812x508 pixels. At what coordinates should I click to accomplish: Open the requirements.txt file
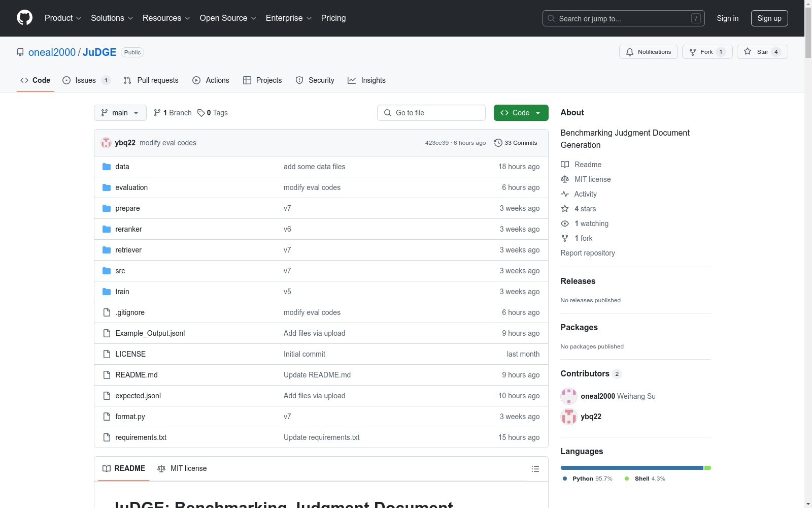[x=141, y=437]
